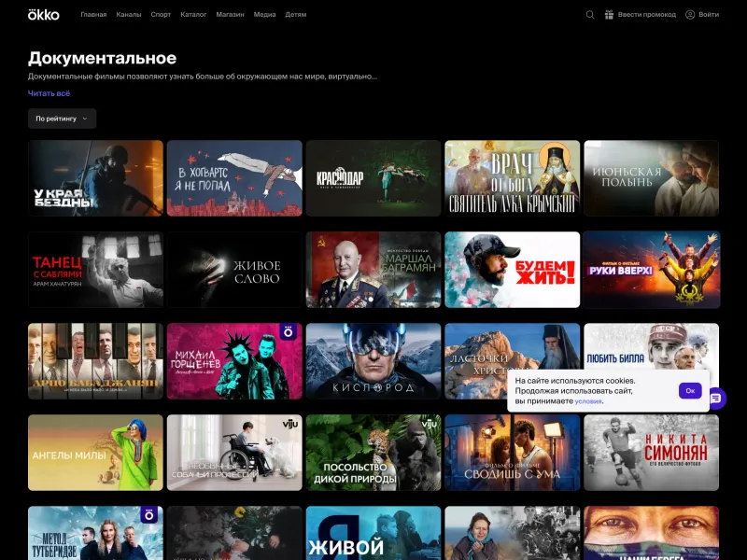The height and width of the screenshot is (560, 747).
Task: Open Посольство дикой природы card
Action: pyautogui.click(x=373, y=453)
